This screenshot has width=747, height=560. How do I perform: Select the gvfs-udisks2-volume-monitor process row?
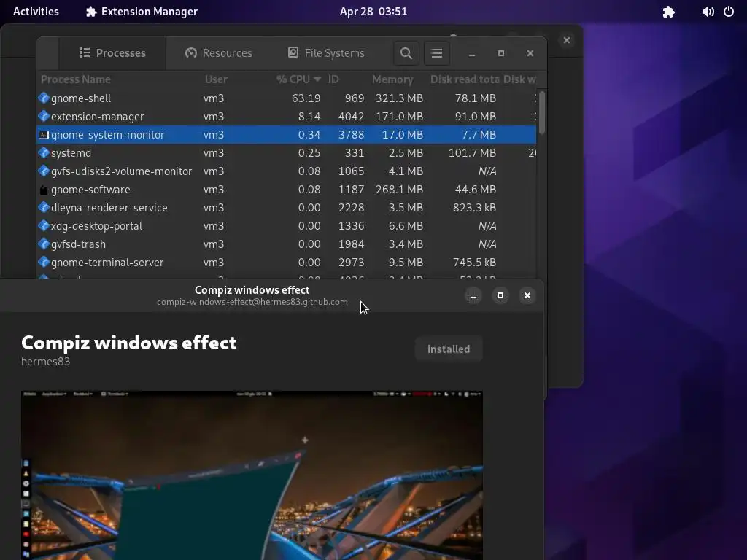tap(286, 171)
